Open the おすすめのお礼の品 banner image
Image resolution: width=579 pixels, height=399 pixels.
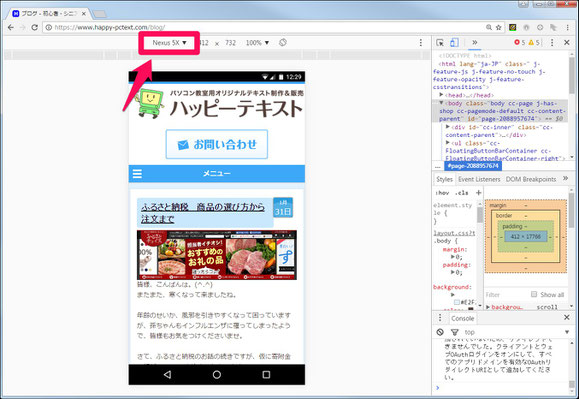tap(217, 255)
